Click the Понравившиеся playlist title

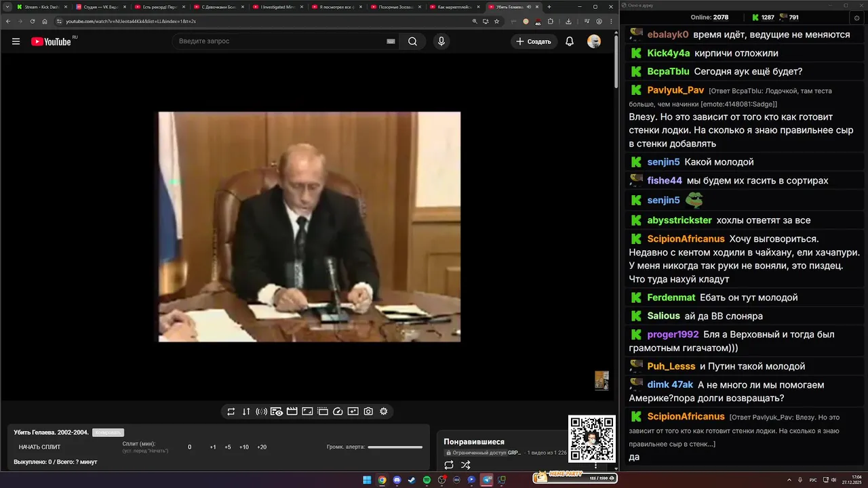click(x=474, y=442)
